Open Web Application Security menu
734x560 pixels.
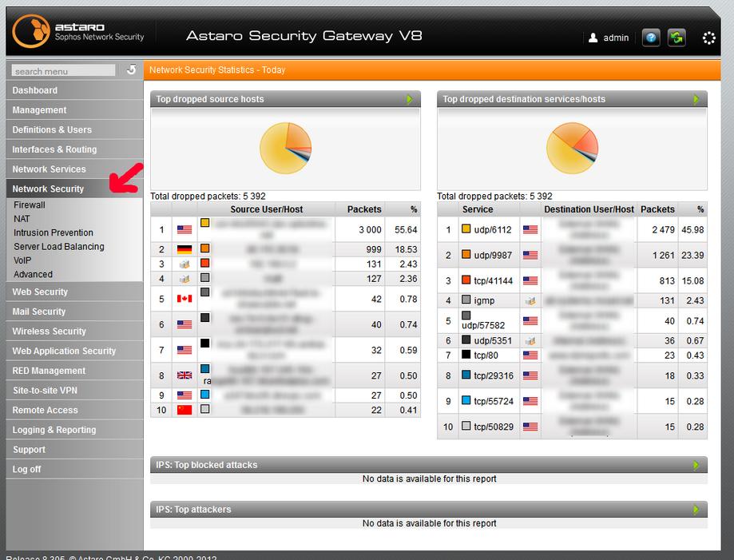tap(74, 351)
